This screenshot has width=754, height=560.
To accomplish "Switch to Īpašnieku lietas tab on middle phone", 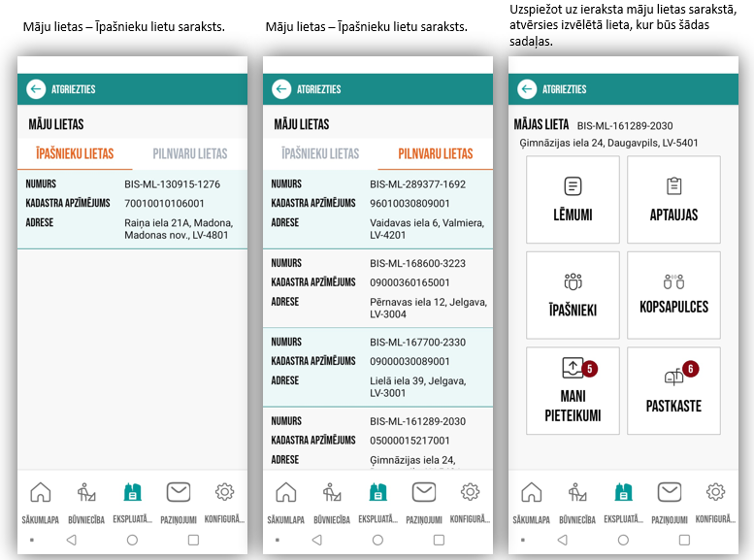I will coord(320,153).
